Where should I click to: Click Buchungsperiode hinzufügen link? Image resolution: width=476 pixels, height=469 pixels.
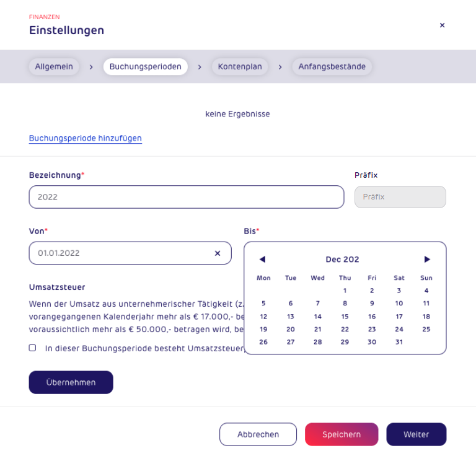86,138
